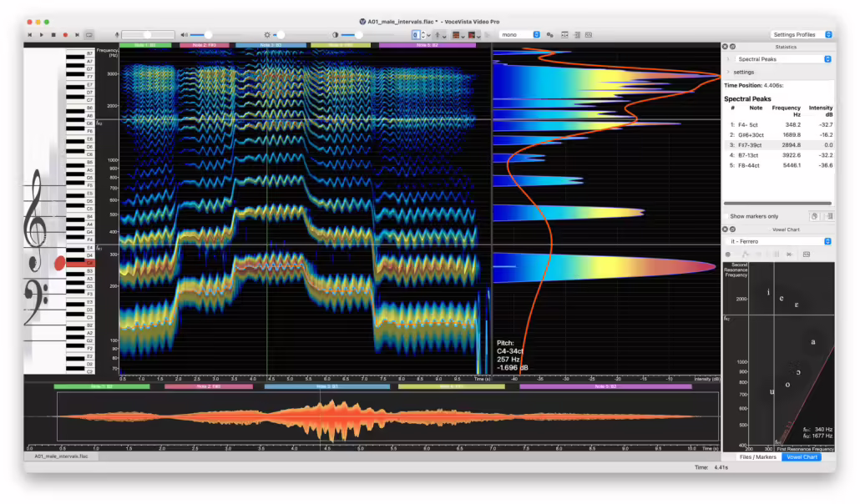Select purple Note 5 marker above spectrogram
Viewport: 860px width, 504px height.
(x=427, y=45)
